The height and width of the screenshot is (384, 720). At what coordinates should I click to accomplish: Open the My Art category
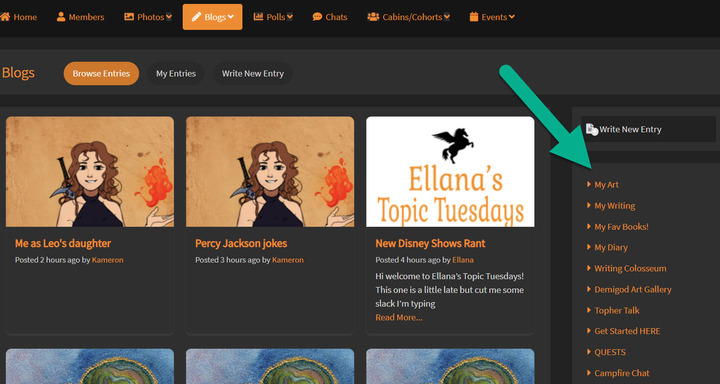pyautogui.click(x=606, y=185)
